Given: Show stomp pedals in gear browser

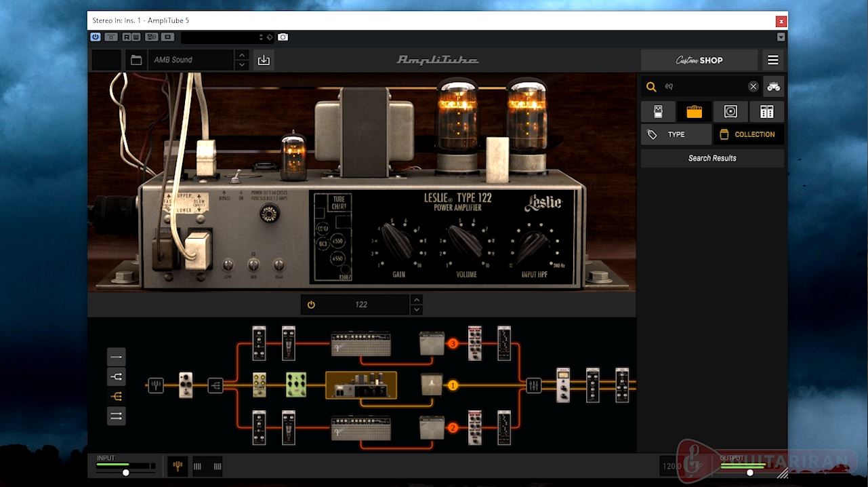Looking at the screenshot, I should click(x=658, y=111).
